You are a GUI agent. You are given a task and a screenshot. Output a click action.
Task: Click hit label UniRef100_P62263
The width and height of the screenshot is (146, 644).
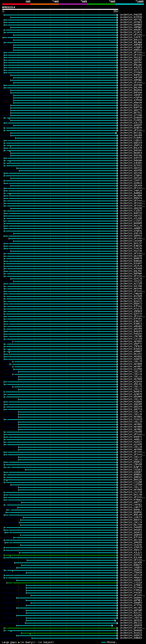131,58
